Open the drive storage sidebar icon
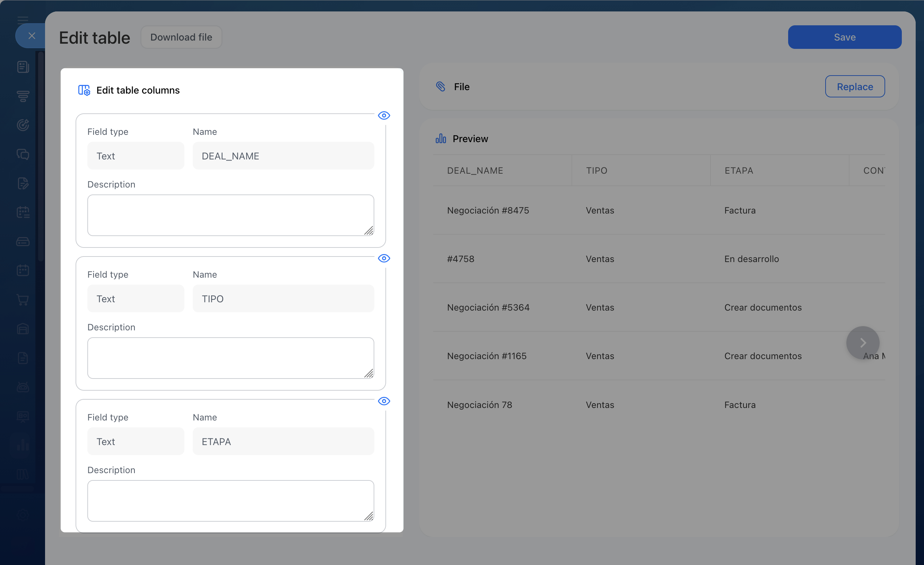This screenshot has height=565, width=924. pyautogui.click(x=23, y=242)
